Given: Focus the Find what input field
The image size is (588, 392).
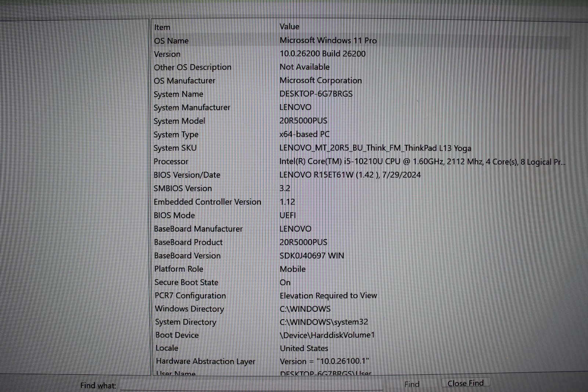Looking at the screenshot, I should [x=251, y=385].
